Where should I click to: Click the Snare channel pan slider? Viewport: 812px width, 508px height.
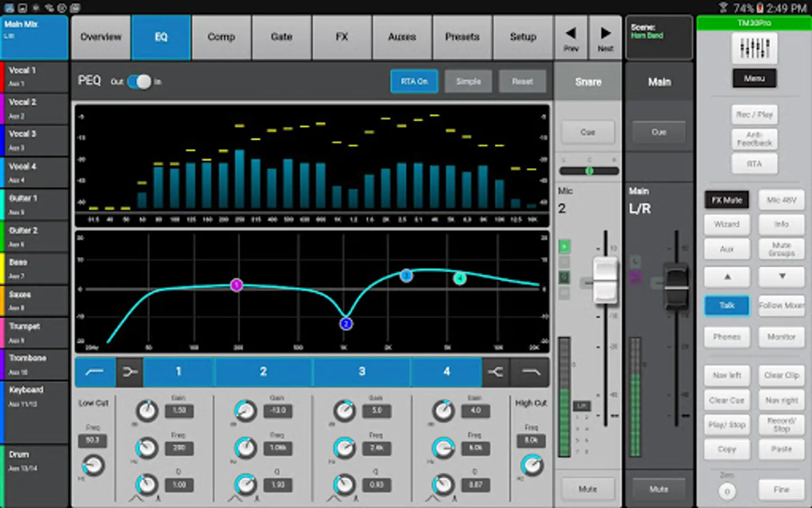589,170
